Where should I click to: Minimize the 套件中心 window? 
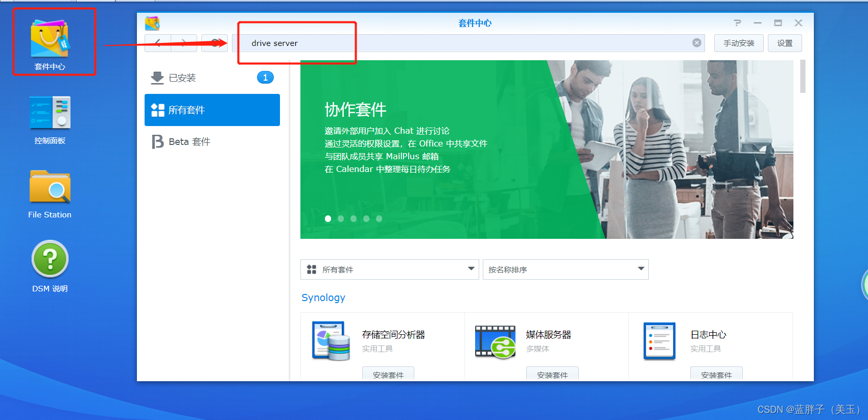[758, 23]
